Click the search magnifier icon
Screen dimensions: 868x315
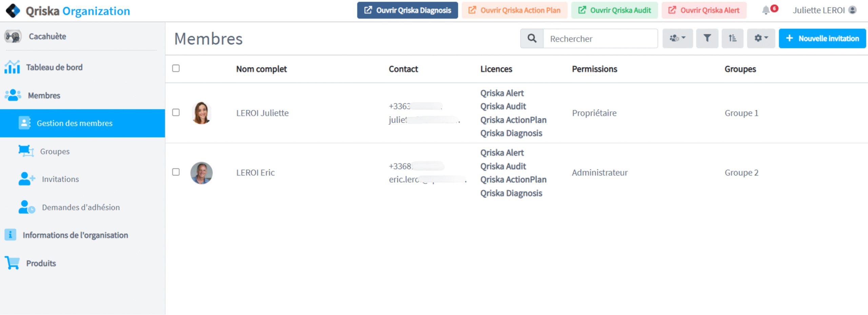[532, 38]
